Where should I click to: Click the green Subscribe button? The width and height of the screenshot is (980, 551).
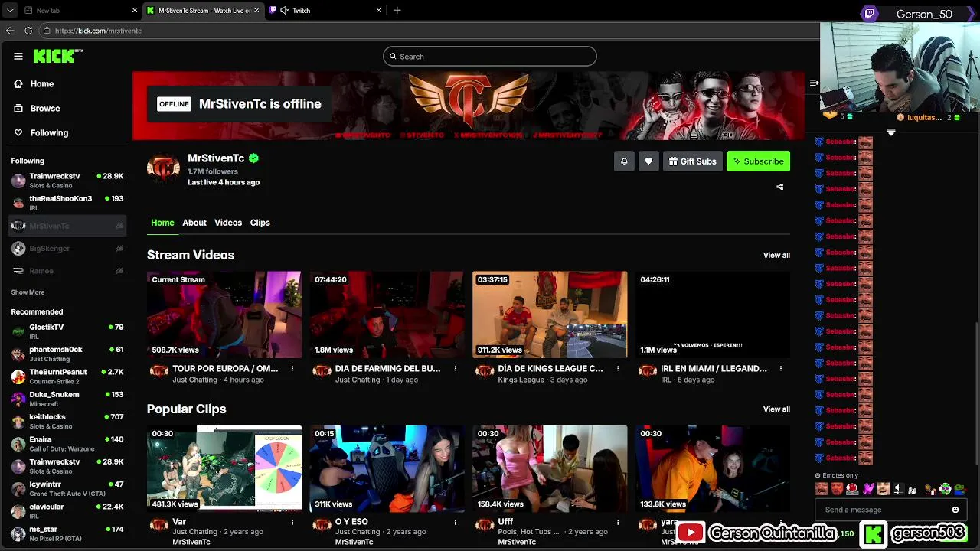[758, 161]
